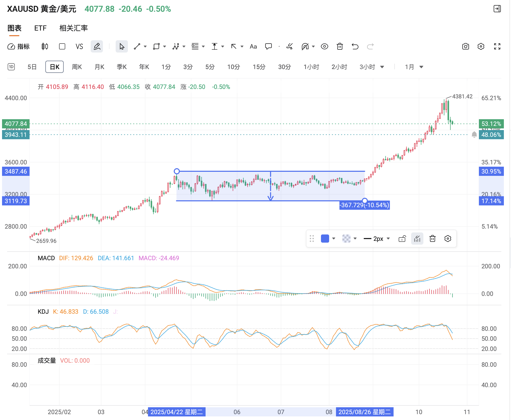Toggle the pencil drawing mode button

coord(97,46)
